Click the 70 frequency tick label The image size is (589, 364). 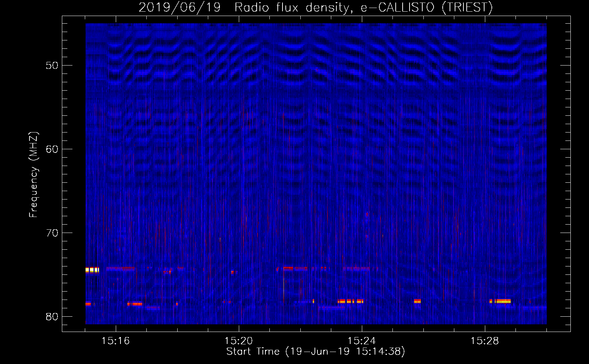(52, 233)
